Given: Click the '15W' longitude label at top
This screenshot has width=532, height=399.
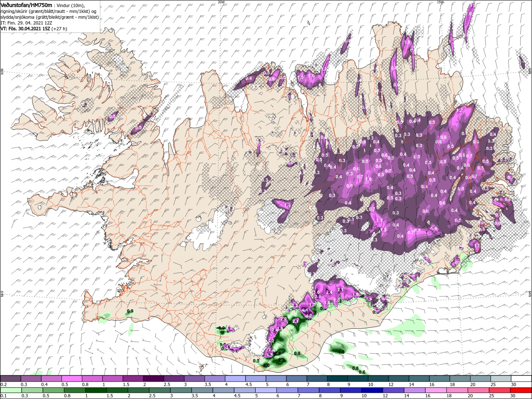Looking at the screenshot, I should [440, 2].
